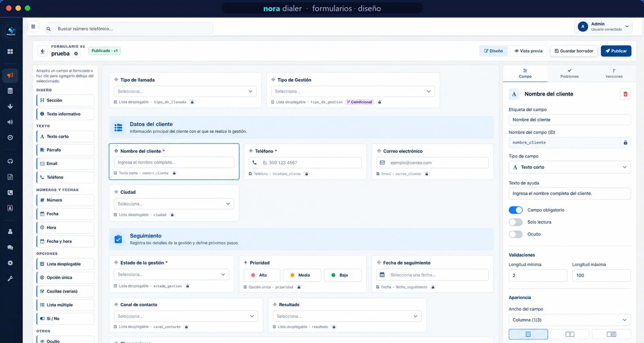Open Tipo de llamada dropdown
Viewport: 644px width, 343px height.
[185, 91]
